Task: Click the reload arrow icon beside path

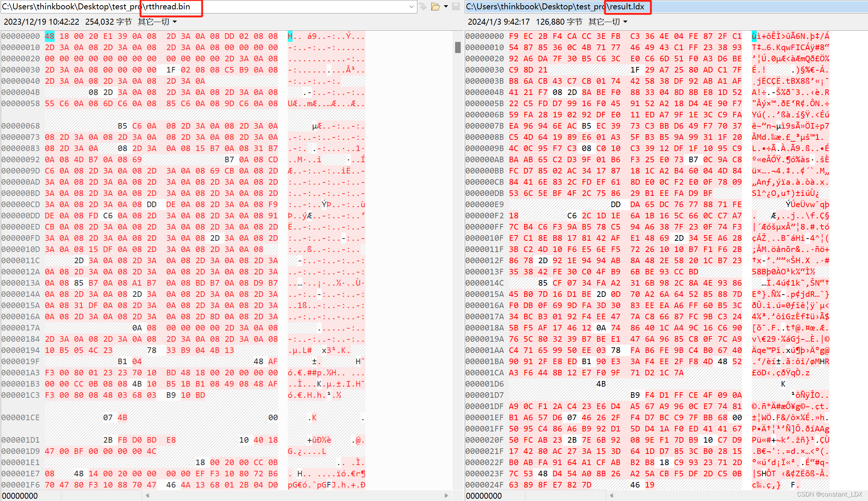Action: pyautogui.click(x=423, y=7)
